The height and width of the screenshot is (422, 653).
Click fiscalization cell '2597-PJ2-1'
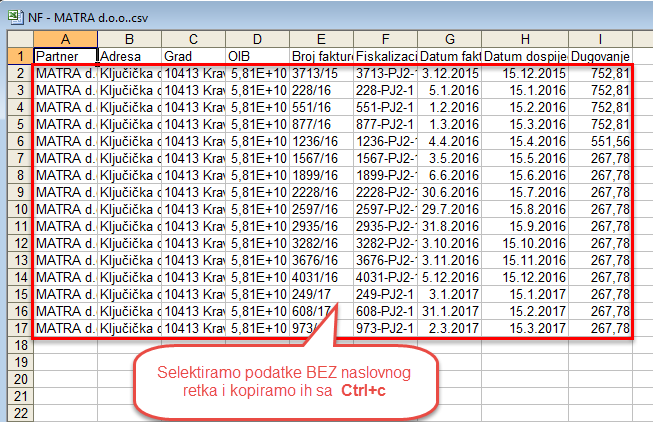point(386,209)
